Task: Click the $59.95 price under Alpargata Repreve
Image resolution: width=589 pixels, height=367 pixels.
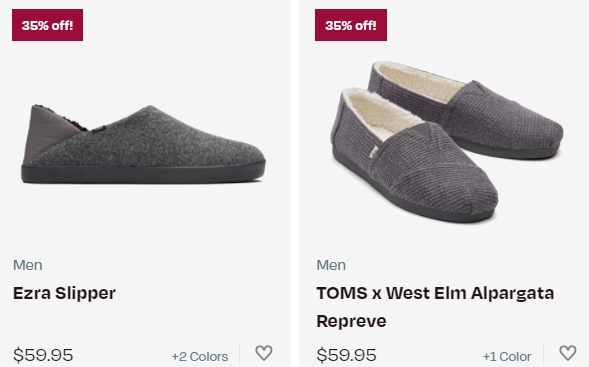Action: 346,355
